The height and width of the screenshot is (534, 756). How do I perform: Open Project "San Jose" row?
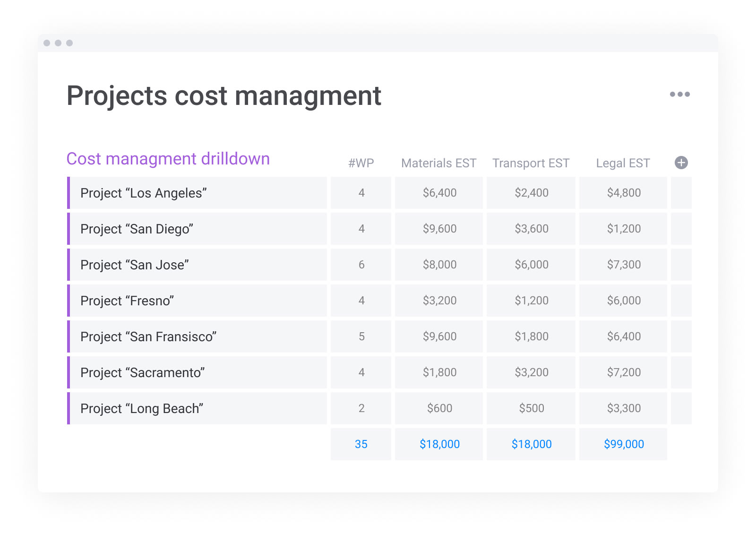pos(197,265)
